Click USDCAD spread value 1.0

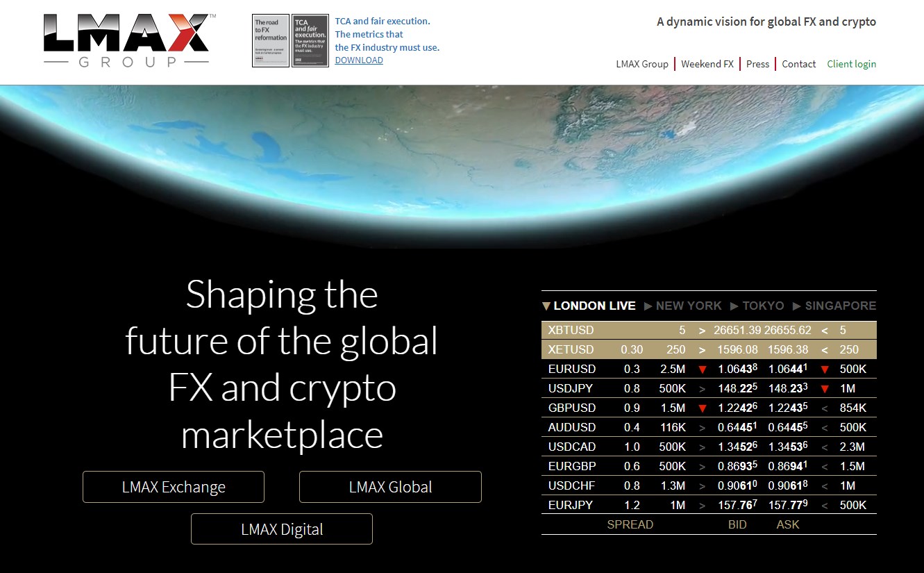[632, 447]
